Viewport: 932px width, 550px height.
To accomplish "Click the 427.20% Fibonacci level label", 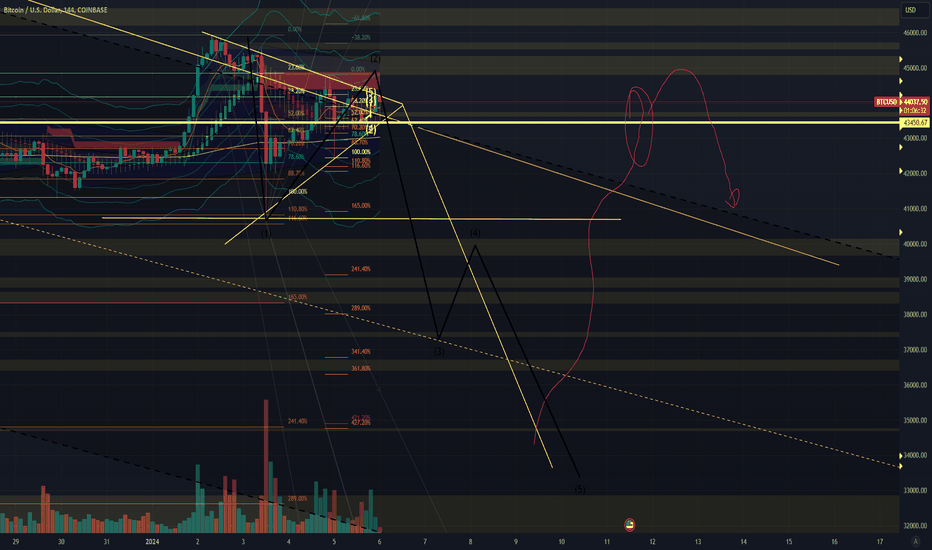I will (x=361, y=423).
